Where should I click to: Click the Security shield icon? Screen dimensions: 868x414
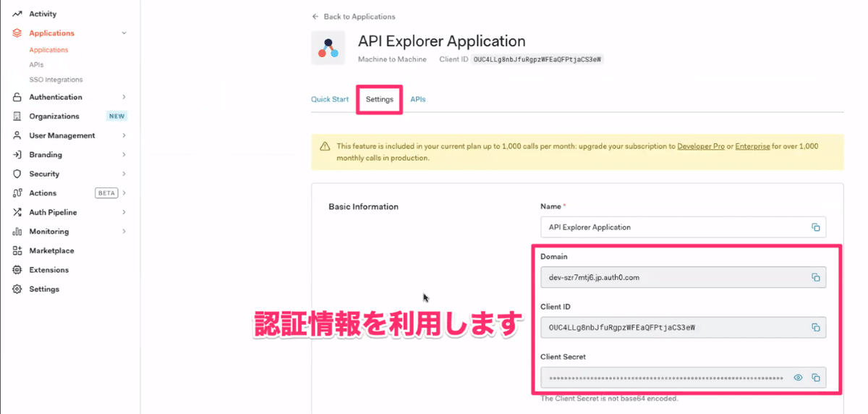tap(17, 174)
